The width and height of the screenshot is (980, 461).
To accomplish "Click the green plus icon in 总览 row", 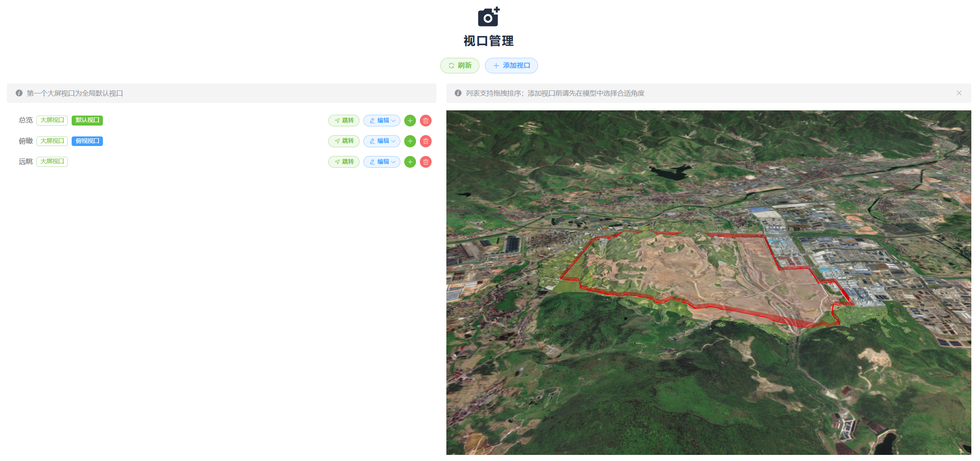I will pyautogui.click(x=410, y=121).
